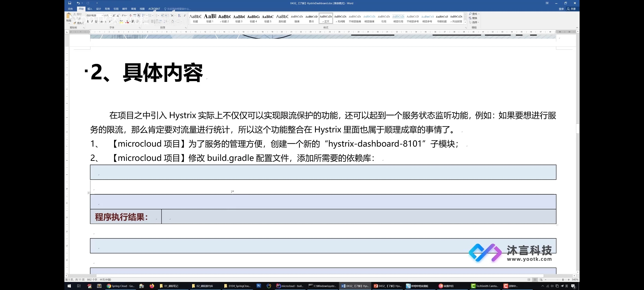This screenshot has height=290, width=644.
Task: Switch to the 引用 ribbon tab
Action: [x=116, y=9]
